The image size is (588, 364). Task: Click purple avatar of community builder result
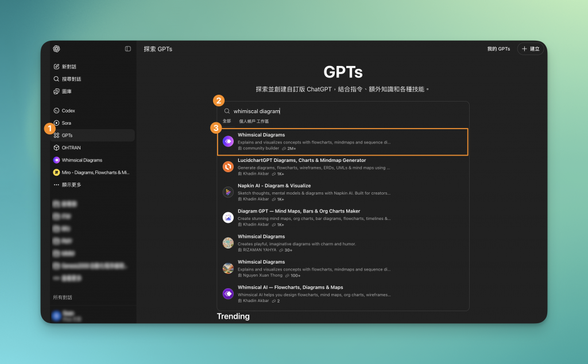tap(228, 141)
